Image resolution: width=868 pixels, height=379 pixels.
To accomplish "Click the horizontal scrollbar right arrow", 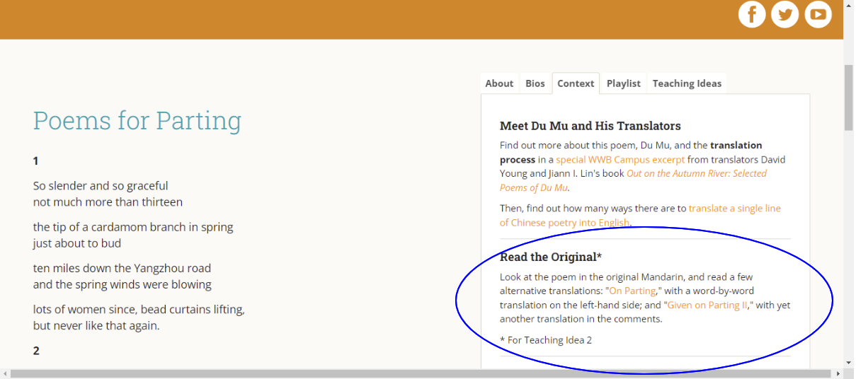I will point(838,373).
